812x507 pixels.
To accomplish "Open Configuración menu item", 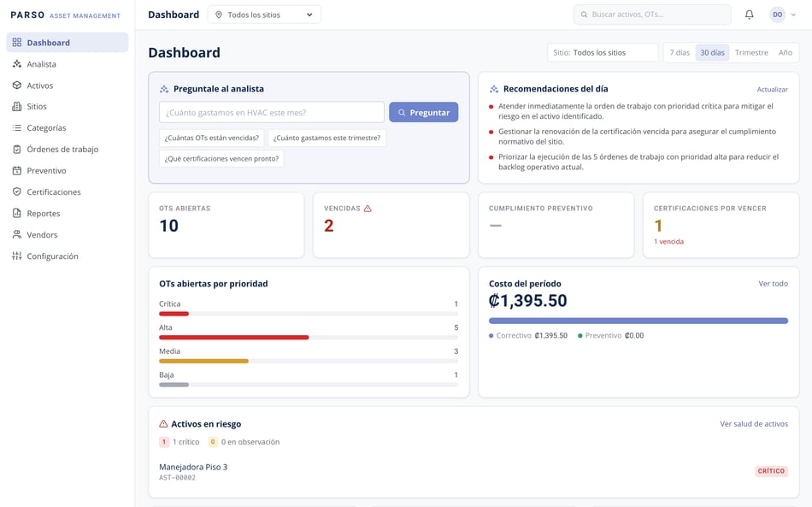I will (68, 256).
